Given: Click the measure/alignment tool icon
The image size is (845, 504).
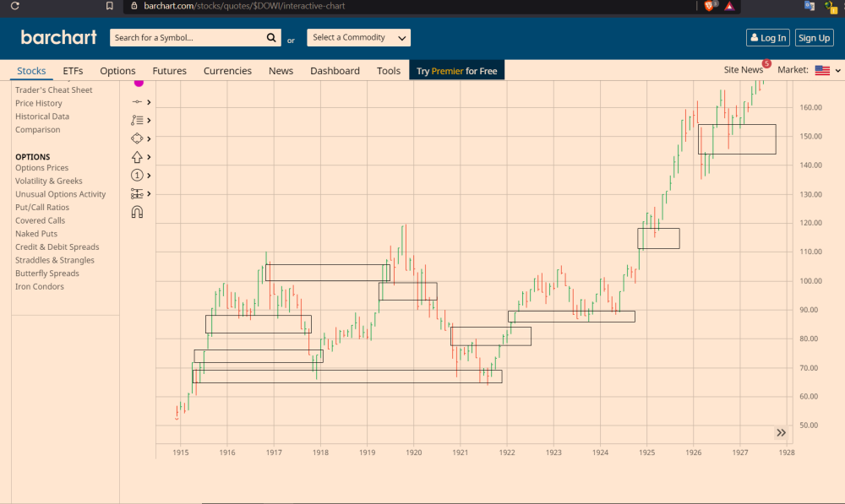Looking at the screenshot, I should tap(137, 194).
